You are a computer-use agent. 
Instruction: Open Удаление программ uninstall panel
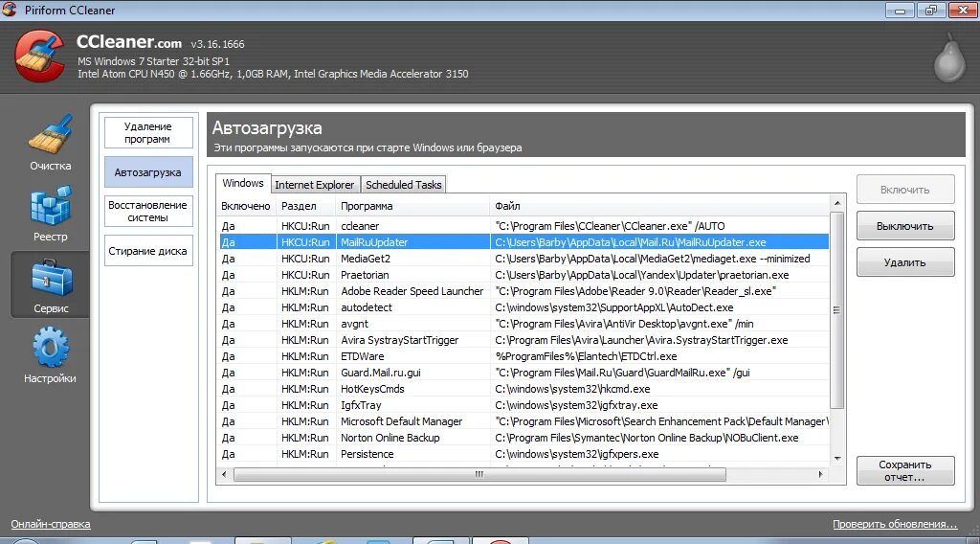(x=148, y=132)
